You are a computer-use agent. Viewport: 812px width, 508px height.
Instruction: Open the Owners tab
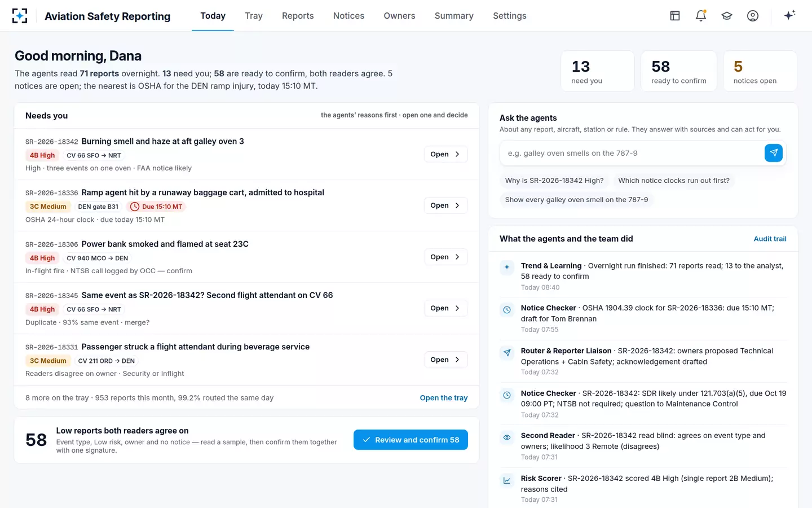click(x=399, y=16)
